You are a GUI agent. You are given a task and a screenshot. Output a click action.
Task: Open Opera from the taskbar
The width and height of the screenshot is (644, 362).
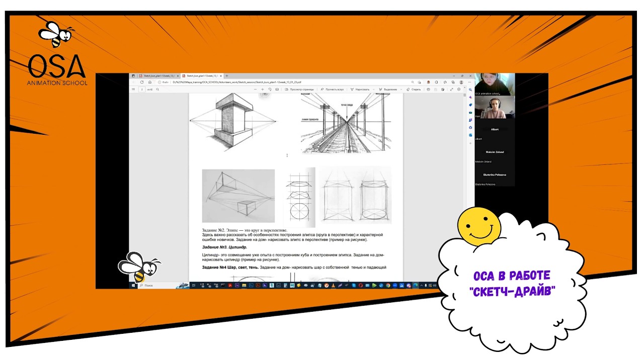coord(361,285)
